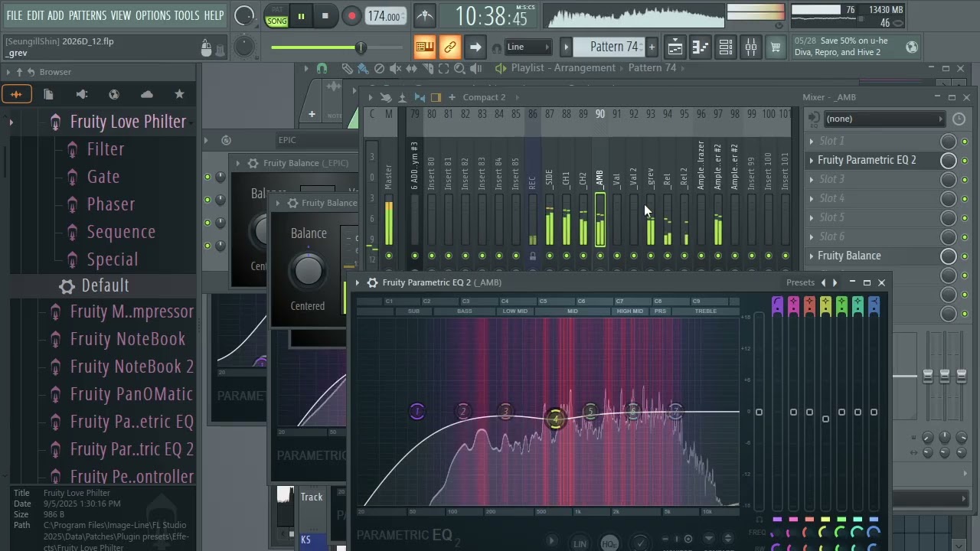
Task: Go to next preset in EQ window
Action: tap(835, 282)
